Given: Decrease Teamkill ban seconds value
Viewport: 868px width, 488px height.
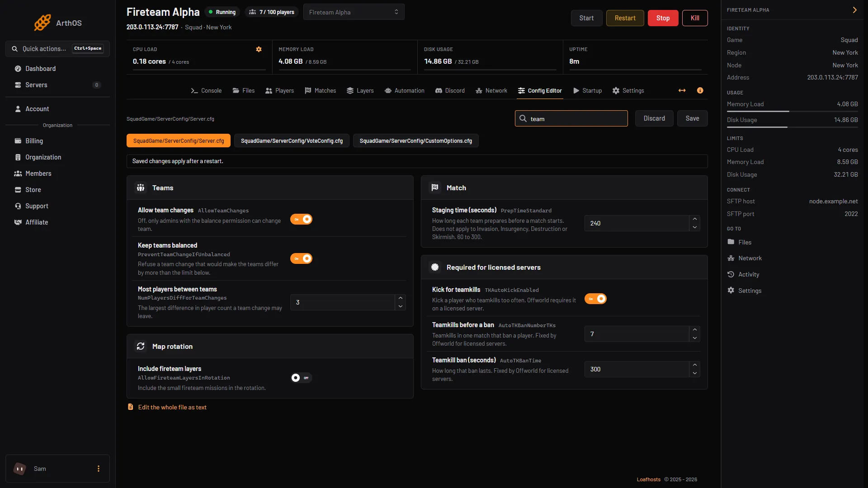Looking at the screenshot, I should [x=694, y=373].
